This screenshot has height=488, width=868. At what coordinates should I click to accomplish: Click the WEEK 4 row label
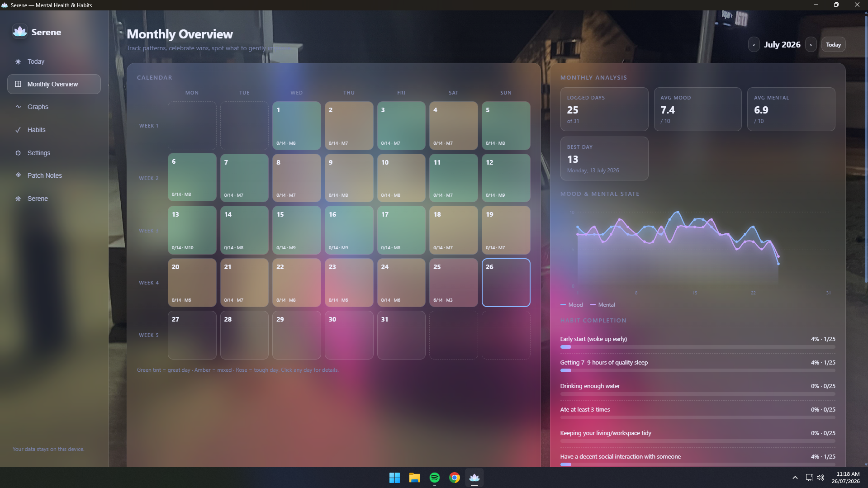[x=149, y=283]
